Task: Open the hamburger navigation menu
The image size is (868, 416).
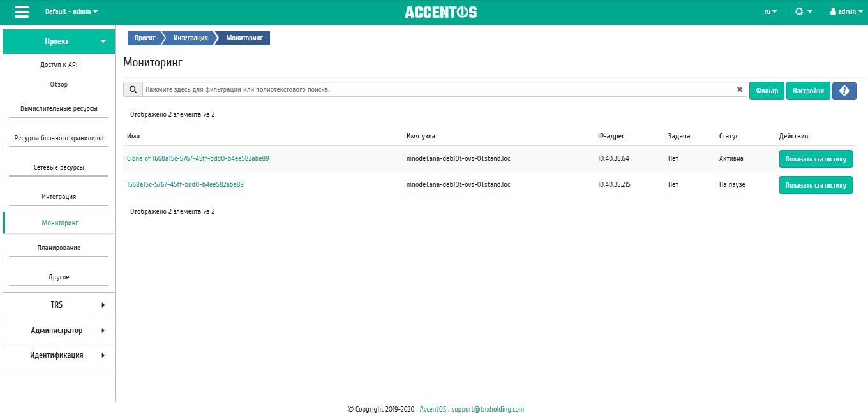Action: (x=22, y=12)
